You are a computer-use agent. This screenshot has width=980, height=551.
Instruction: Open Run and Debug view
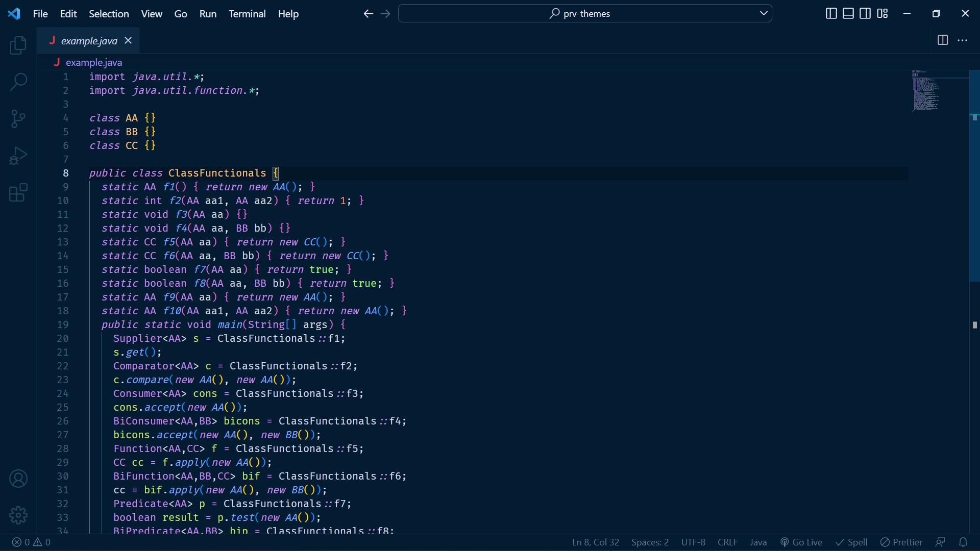(18, 156)
